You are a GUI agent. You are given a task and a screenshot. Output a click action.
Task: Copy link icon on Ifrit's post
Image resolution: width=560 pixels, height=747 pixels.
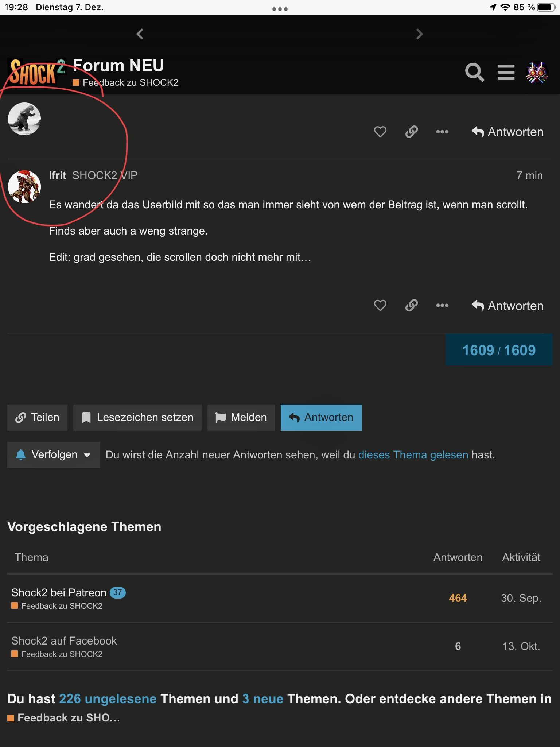pyautogui.click(x=412, y=305)
